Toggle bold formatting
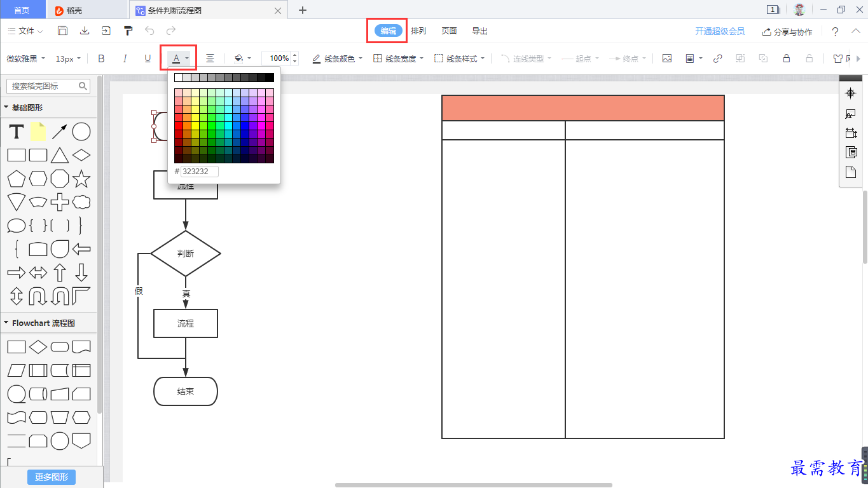 point(101,58)
